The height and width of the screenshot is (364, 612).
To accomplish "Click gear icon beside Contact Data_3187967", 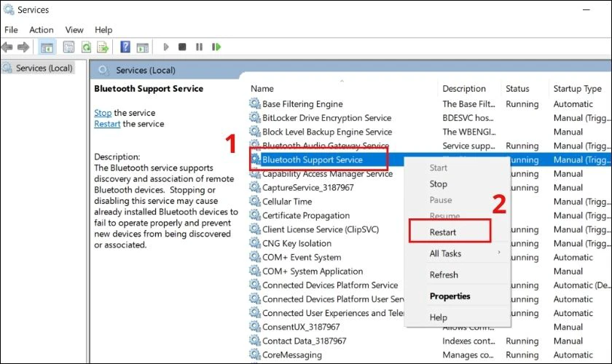I will 255,341.
